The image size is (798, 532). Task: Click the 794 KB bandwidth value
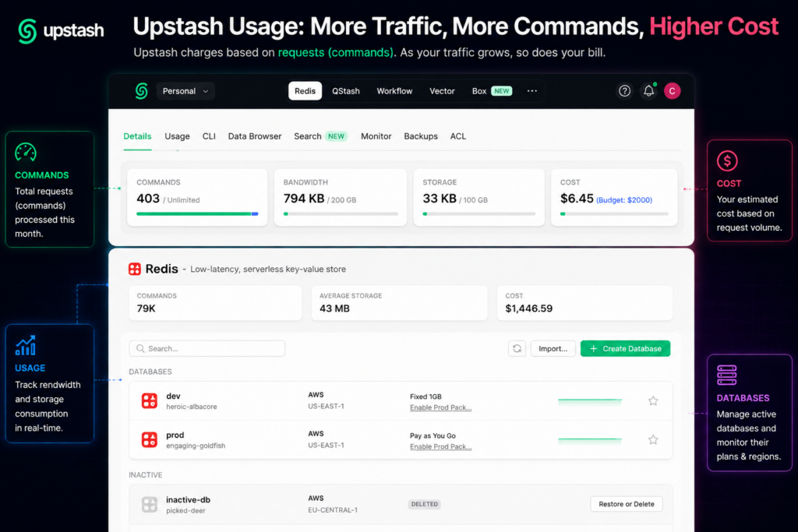304,199
